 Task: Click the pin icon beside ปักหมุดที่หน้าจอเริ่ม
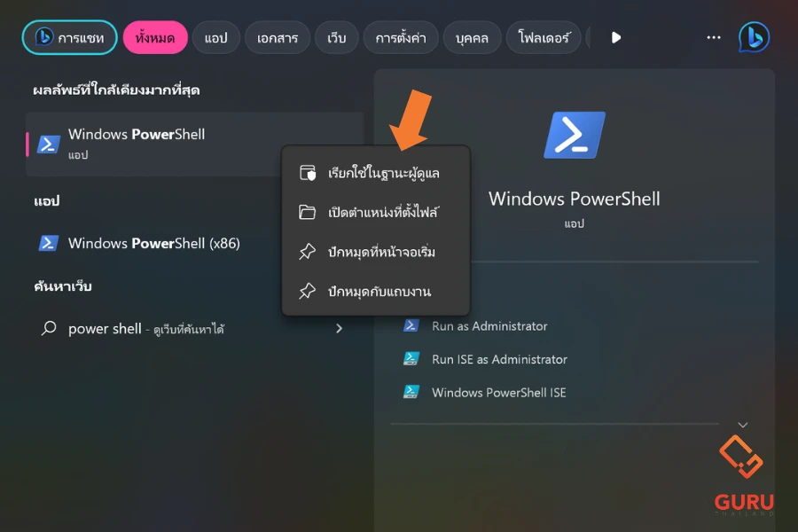(308, 252)
